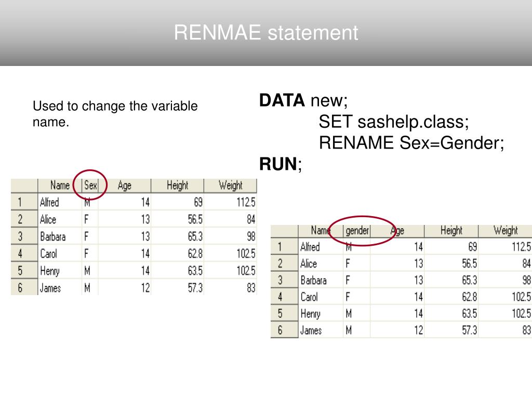Select the code line "DATA new;"
532x399 pixels.
(303, 100)
